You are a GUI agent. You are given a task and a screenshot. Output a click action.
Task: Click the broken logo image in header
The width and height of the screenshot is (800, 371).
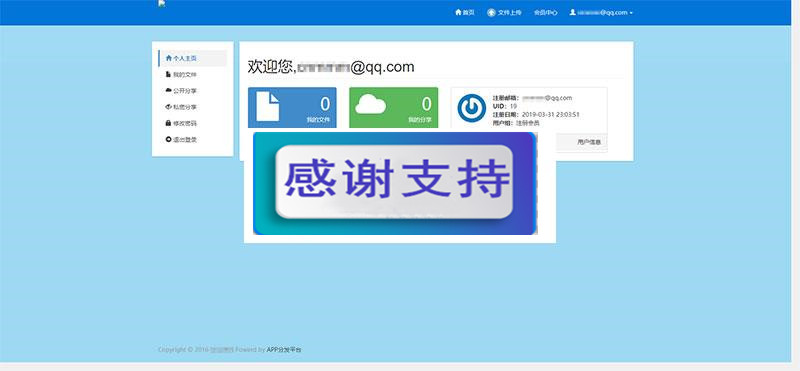(162, 4)
